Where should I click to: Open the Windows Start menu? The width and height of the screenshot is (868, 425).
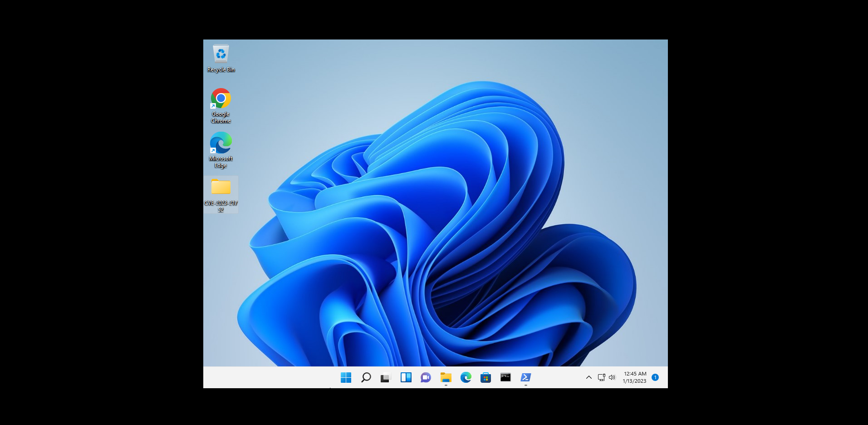(x=346, y=377)
